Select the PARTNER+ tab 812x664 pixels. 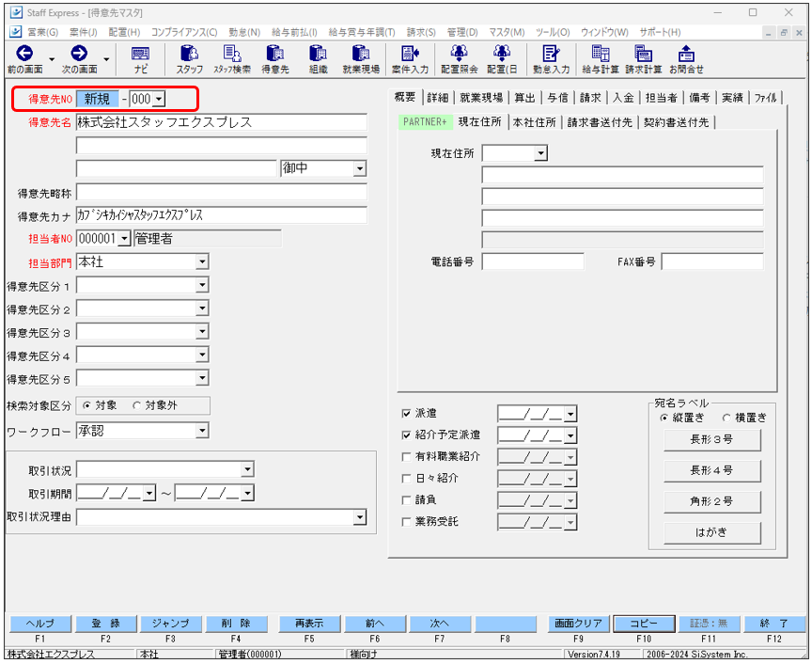pos(425,122)
